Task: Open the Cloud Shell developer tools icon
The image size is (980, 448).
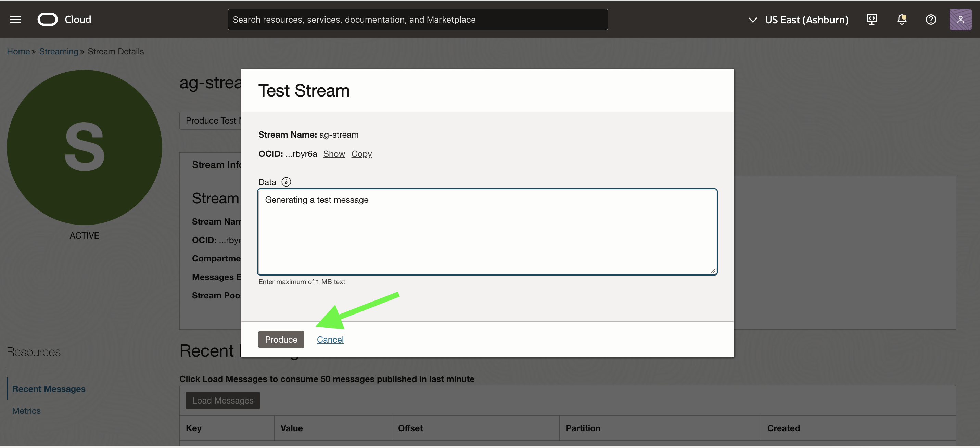Action: click(871, 20)
